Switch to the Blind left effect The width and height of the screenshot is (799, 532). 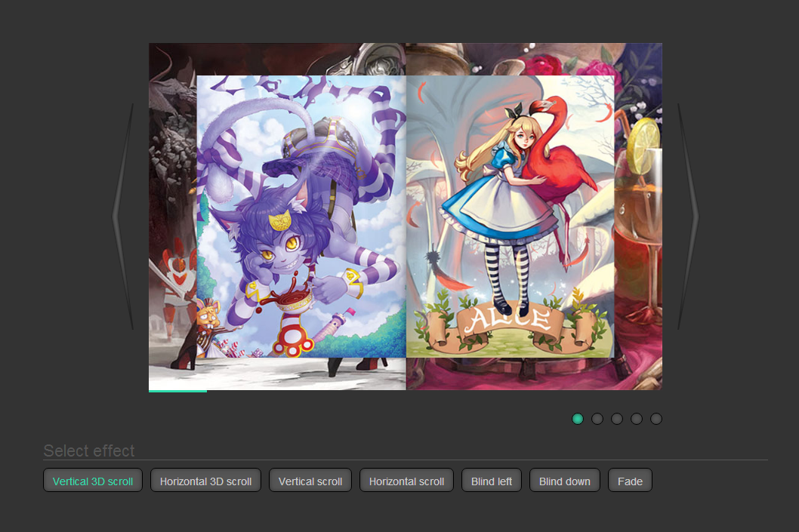coord(492,480)
